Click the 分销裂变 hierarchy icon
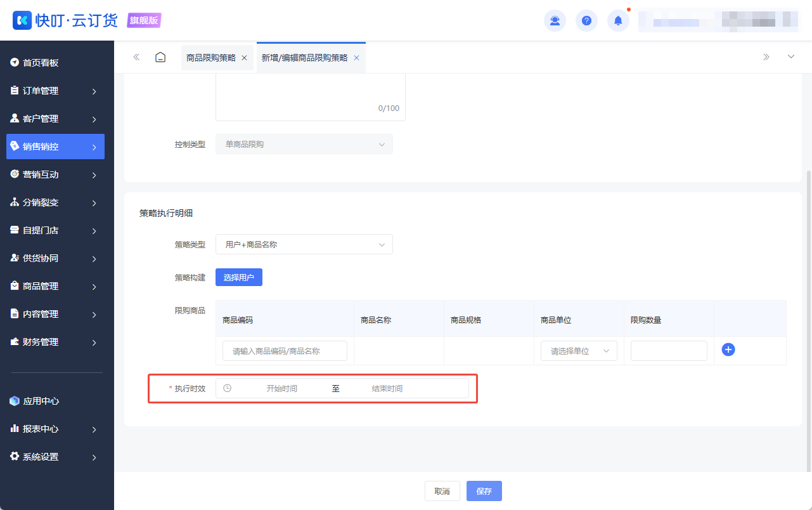The height and width of the screenshot is (510, 812). click(x=15, y=202)
